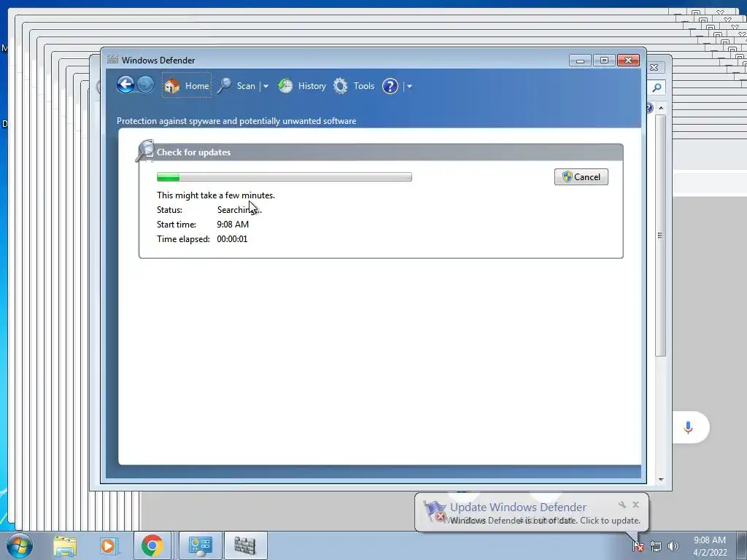Image resolution: width=747 pixels, height=560 pixels.
Task: Click the Show desktop button
Action: pyautogui.click(x=741, y=545)
